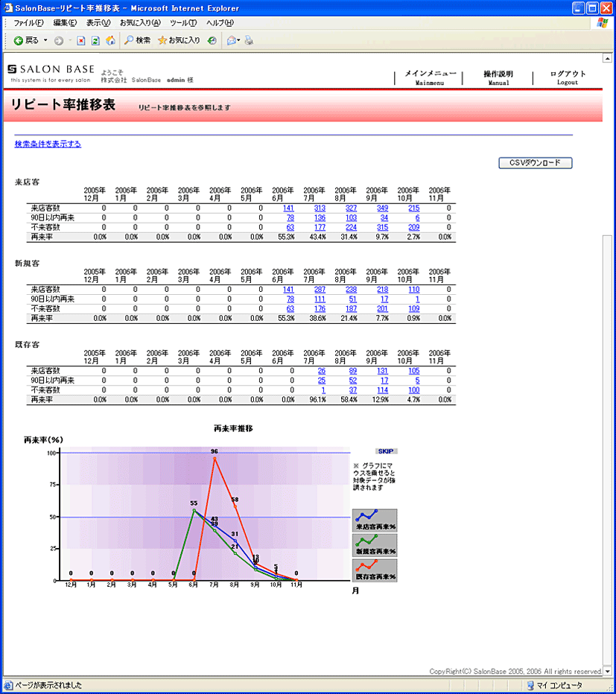Click 再来率 38.6% in 新規客 table
616x694 pixels.
click(317, 319)
